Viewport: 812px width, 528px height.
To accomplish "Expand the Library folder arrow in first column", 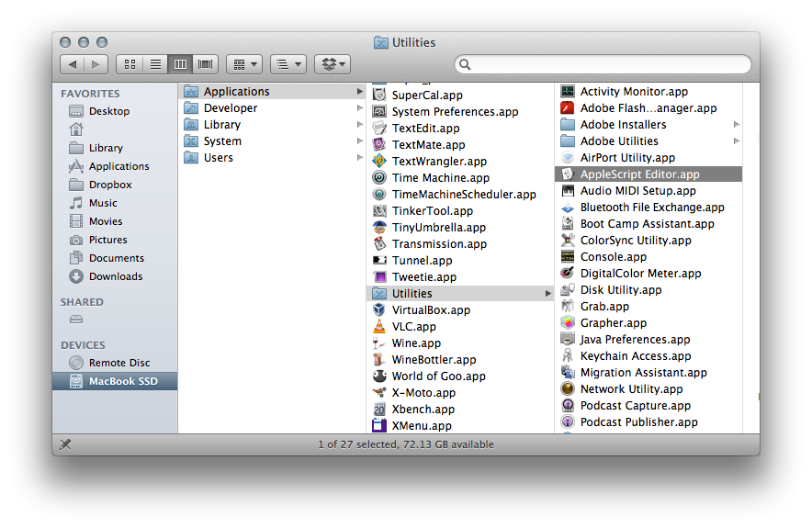I will [x=359, y=125].
